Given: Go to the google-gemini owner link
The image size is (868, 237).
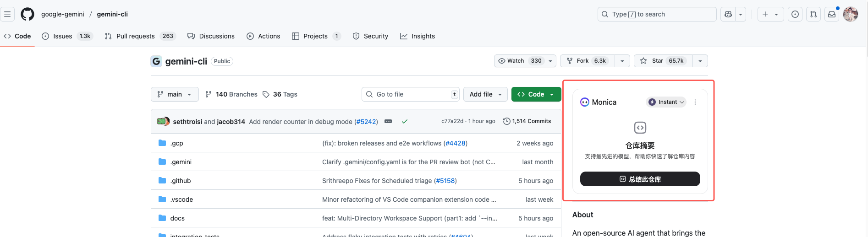Looking at the screenshot, I should (x=63, y=14).
